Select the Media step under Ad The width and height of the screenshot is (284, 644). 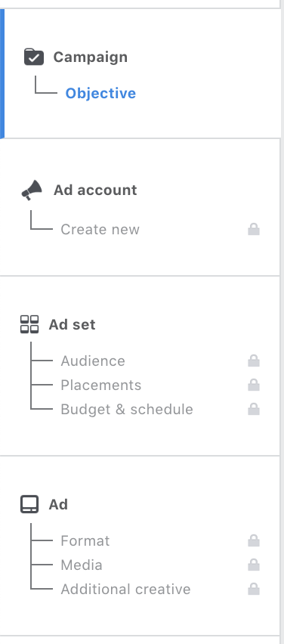tap(82, 565)
